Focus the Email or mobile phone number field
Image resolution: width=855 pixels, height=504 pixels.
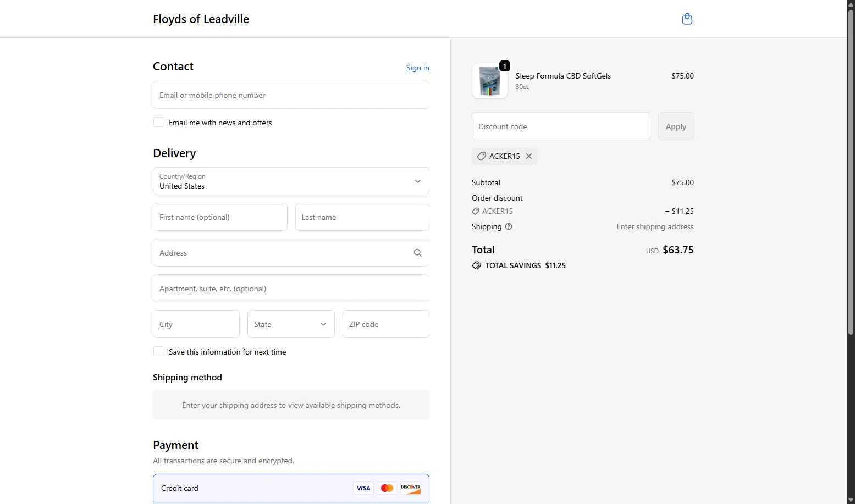click(x=291, y=95)
